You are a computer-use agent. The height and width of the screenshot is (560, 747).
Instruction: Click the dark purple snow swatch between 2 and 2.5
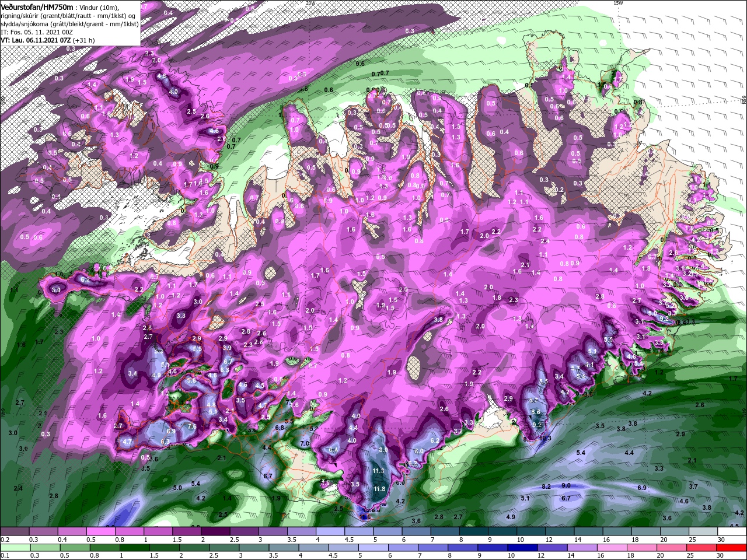coord(215,531)
